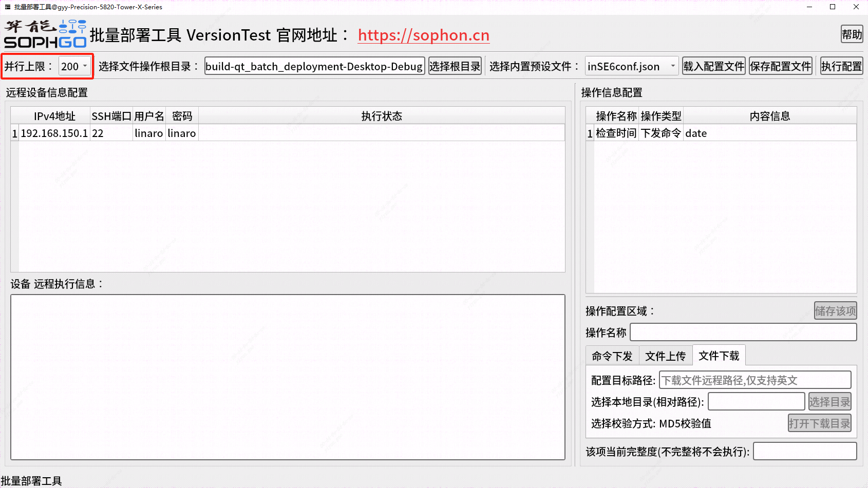This screenshot has width=868, height=488.
Task: Click the 帮助 help button
Action: click(851, 34)
